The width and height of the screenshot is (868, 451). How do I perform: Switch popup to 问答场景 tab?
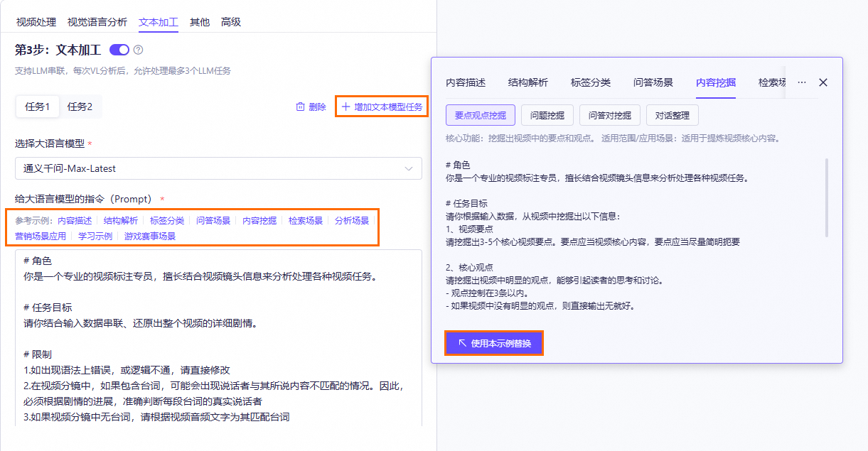coord(653,82)
